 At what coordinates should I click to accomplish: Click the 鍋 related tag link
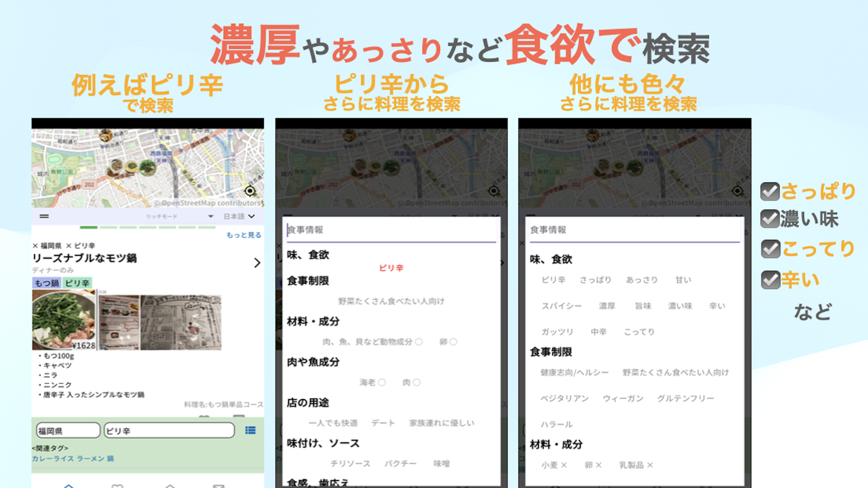coord(110,459)
